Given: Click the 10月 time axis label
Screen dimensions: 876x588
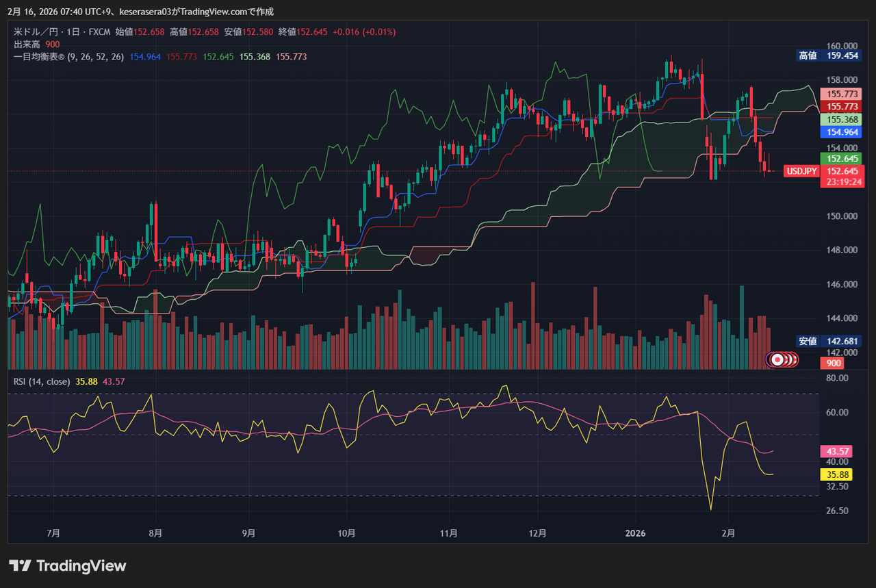Looking at the screenshot, I should (x=347, y=533).
